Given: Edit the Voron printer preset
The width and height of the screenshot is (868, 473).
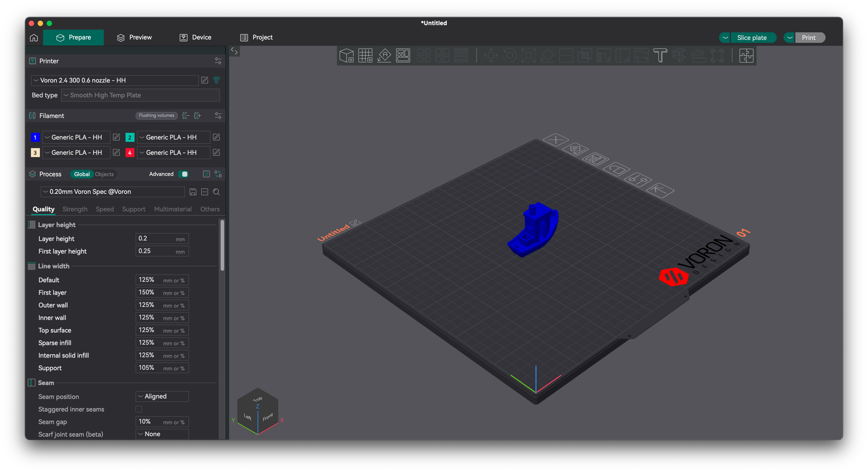Looking at the screenshot, I should point(204,80).
